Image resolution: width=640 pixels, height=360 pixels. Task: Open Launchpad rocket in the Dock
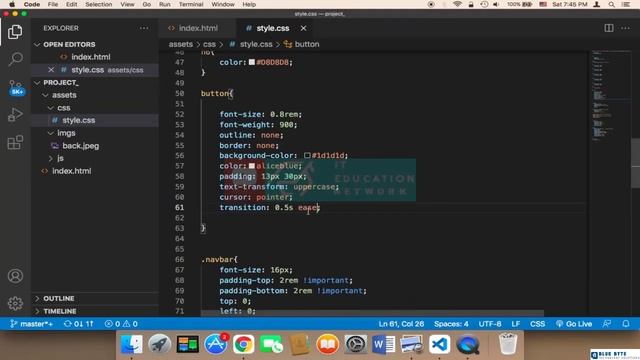pos(160,344)
